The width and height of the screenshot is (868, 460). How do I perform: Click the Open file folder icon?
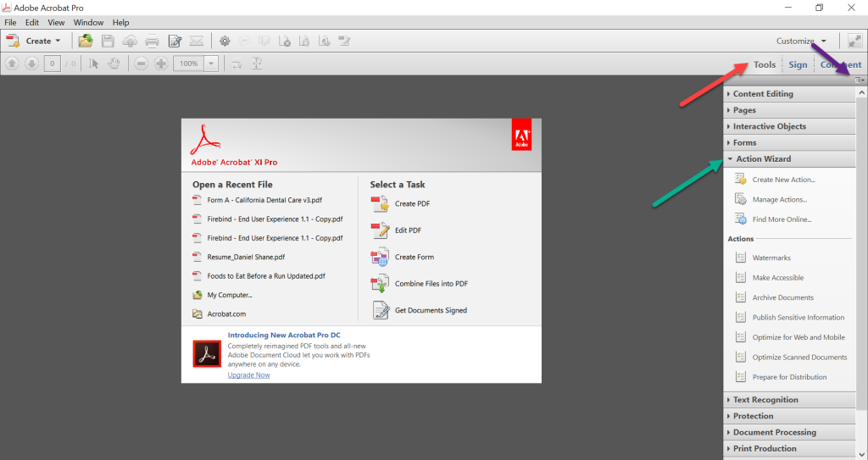86,41
